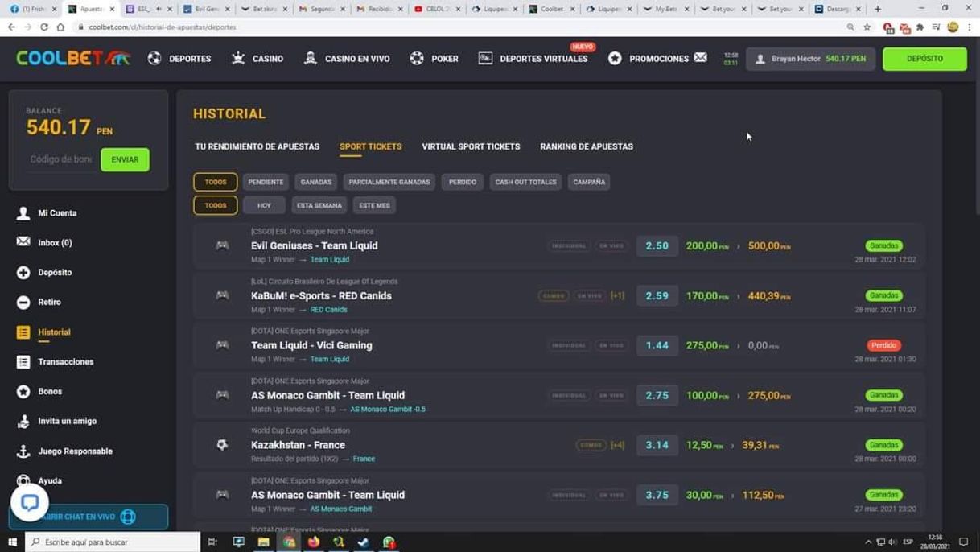This screenshot has height=552, width=980.
Task: Open Promociones
Action: pos(649,59)
